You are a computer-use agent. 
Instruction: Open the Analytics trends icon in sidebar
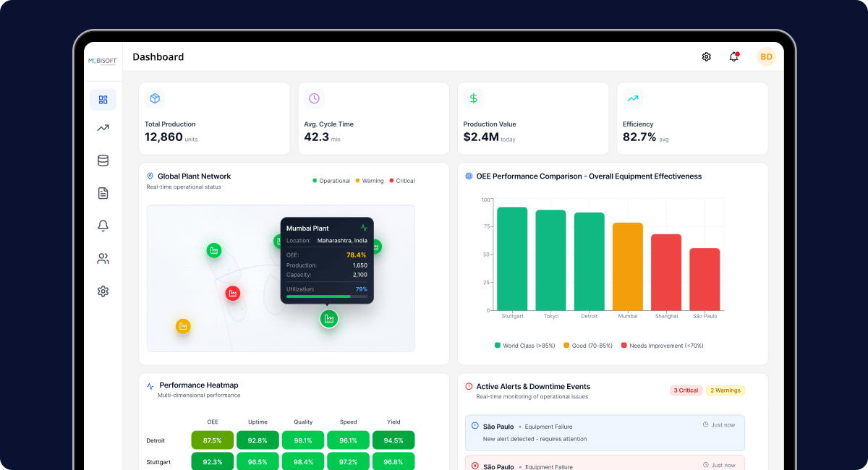[x=102, y=128]
